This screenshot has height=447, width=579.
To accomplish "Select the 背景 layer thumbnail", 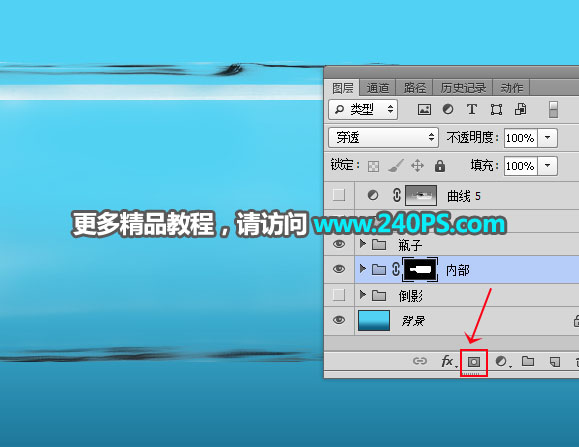I will click(x=374, y=320).
